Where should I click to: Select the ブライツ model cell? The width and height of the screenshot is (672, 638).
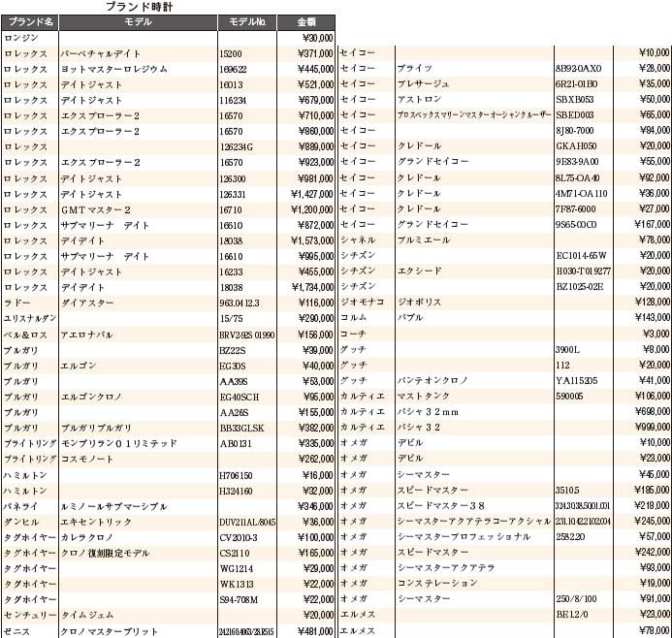(x=414, y=69)
